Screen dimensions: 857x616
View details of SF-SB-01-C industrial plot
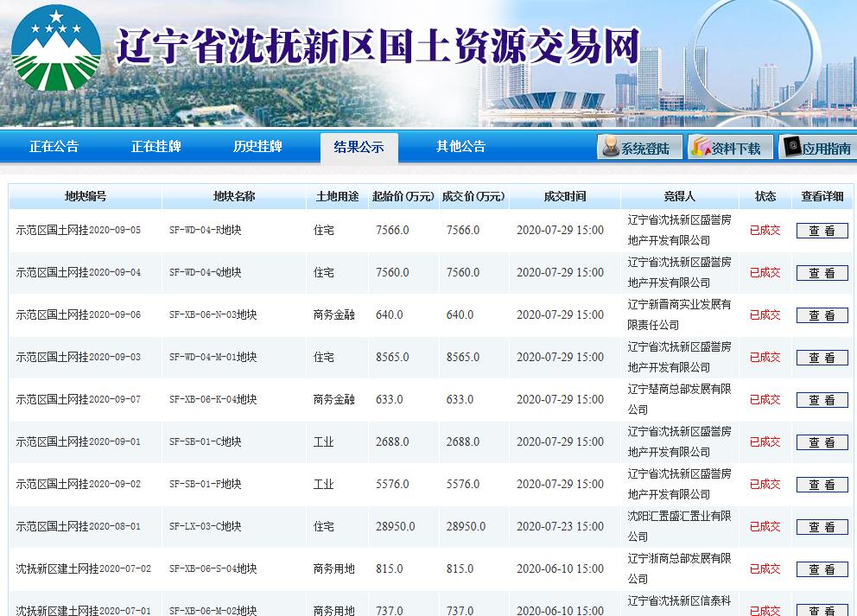(x=822, y=442)
